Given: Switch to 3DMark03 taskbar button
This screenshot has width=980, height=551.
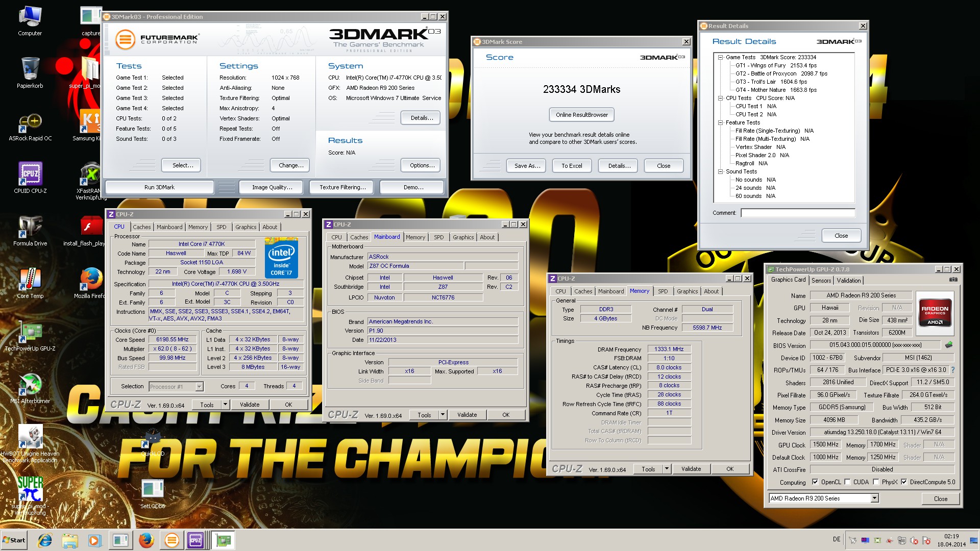Looking at the screenshot, I should pos(172,540).
